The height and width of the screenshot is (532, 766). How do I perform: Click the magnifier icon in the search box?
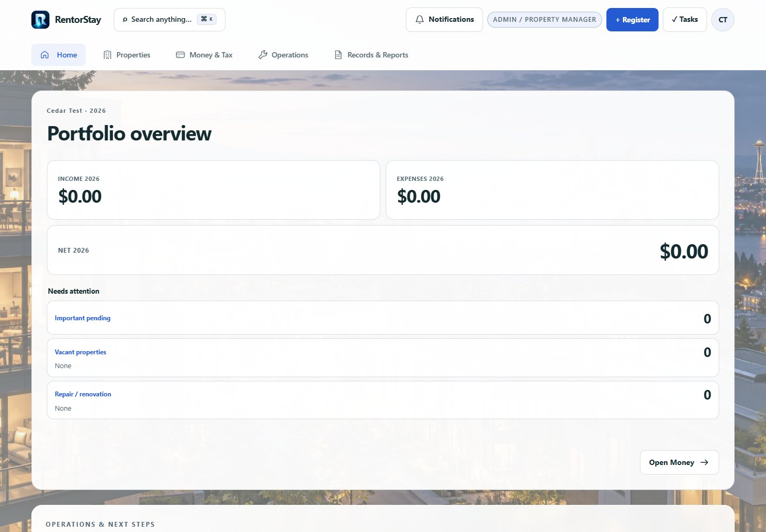[125, 20]
